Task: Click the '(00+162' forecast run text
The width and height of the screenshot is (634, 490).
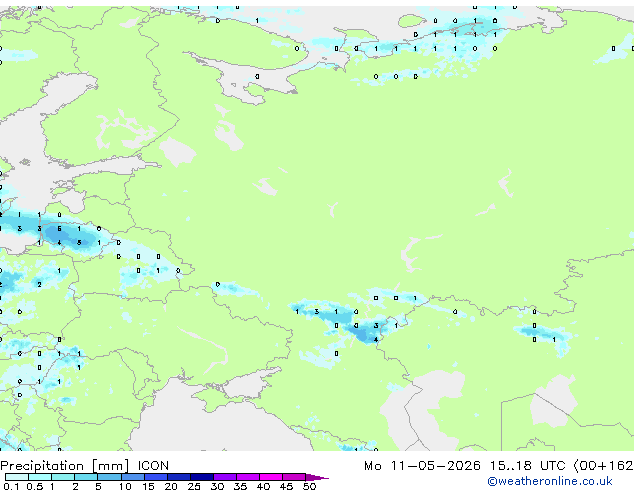Action: click(603, 466)
